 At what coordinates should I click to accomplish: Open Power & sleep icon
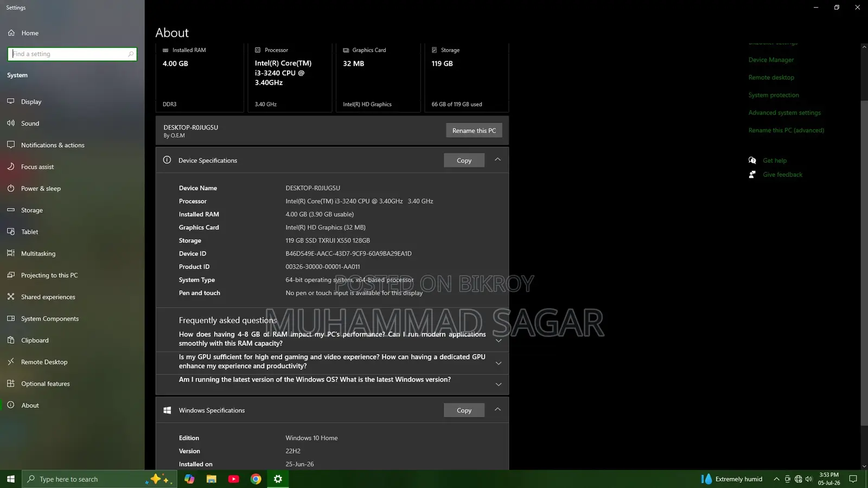11,188
